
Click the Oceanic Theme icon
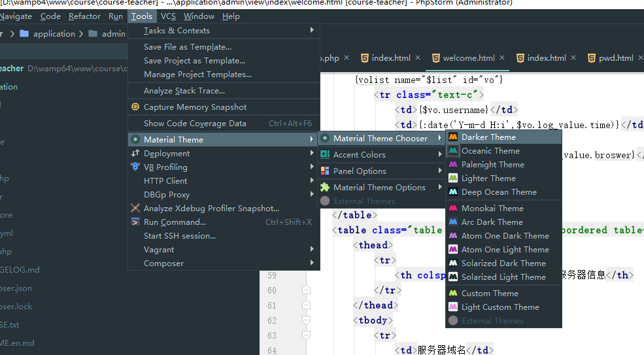[x=453, y=151]
